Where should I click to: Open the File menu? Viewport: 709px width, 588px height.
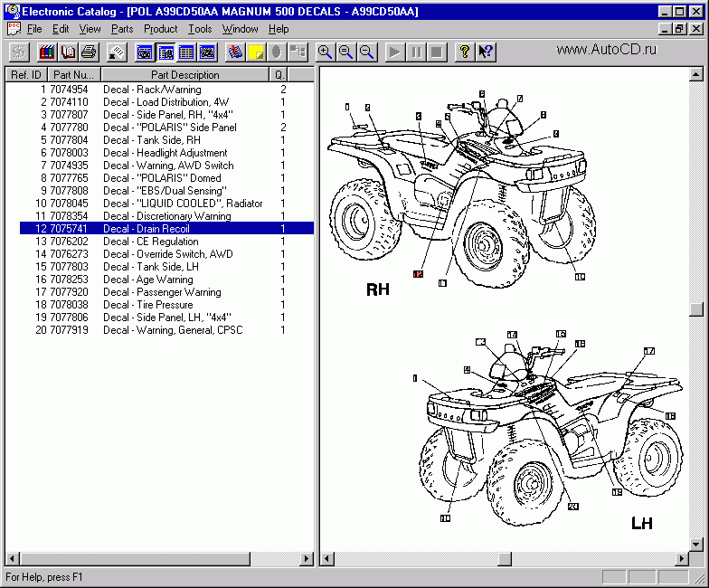[x=34, y=29]
